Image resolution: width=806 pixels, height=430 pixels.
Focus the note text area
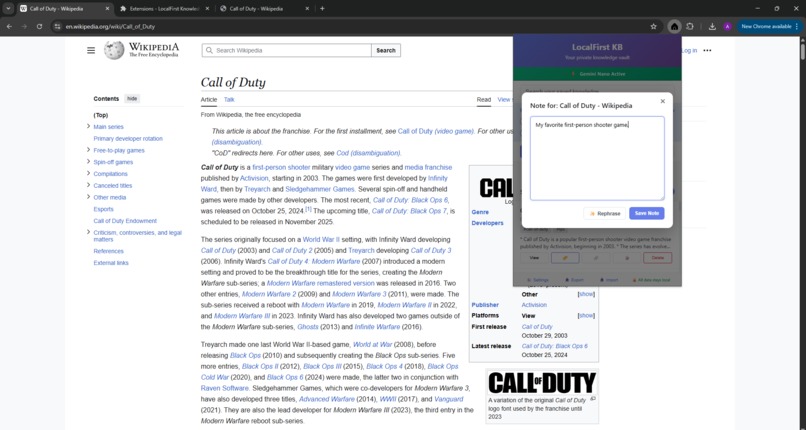[x=597, y=158]
